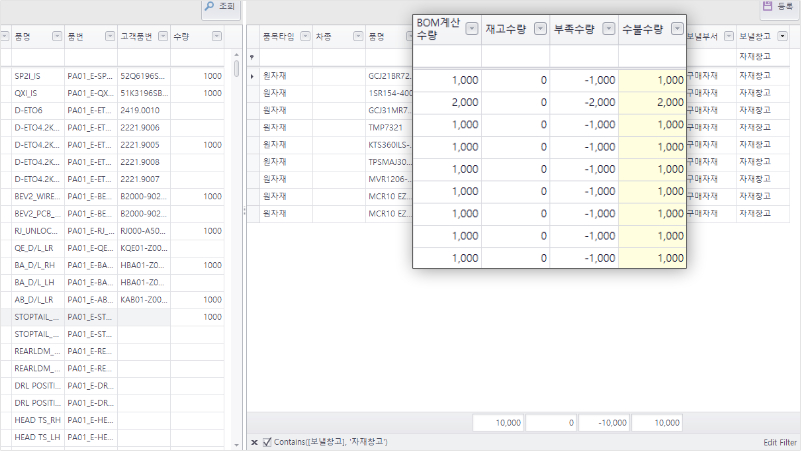Click the MVR1206 part name cell
Screen dimensions: 801x451
pyautogui.click(x=389, y=179)
